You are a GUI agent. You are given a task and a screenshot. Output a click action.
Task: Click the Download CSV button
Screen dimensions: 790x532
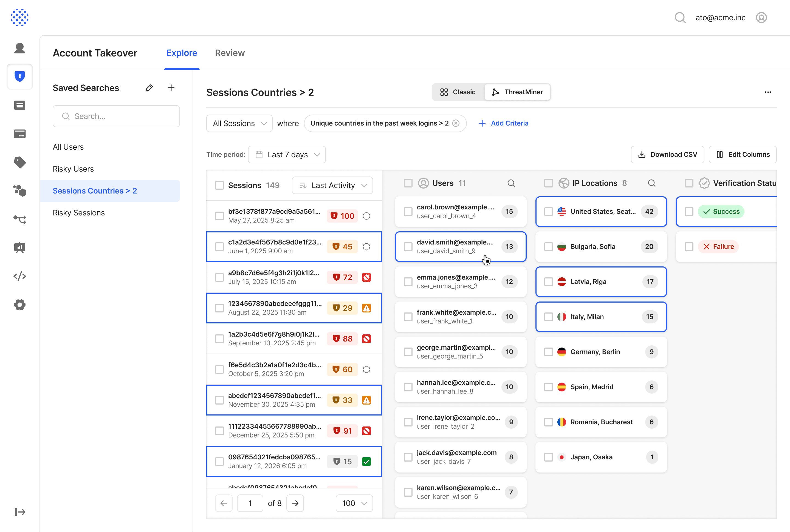point(667,155)
